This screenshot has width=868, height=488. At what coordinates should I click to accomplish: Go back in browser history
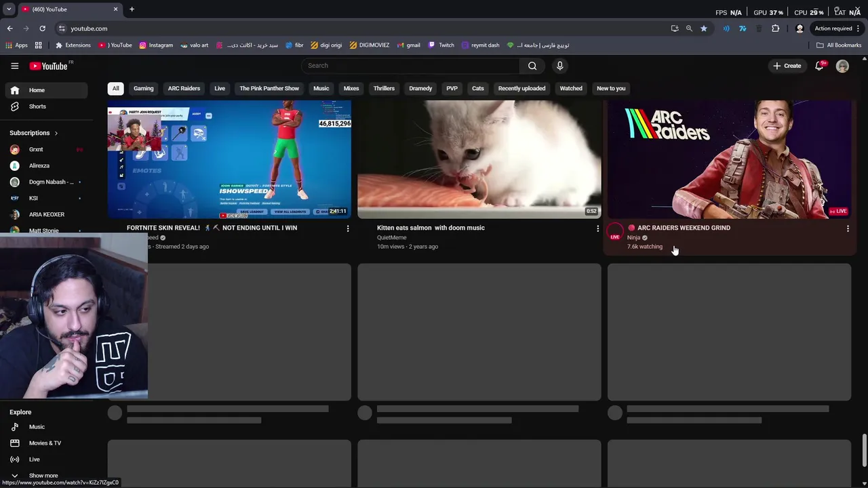(x=9, y=28)
